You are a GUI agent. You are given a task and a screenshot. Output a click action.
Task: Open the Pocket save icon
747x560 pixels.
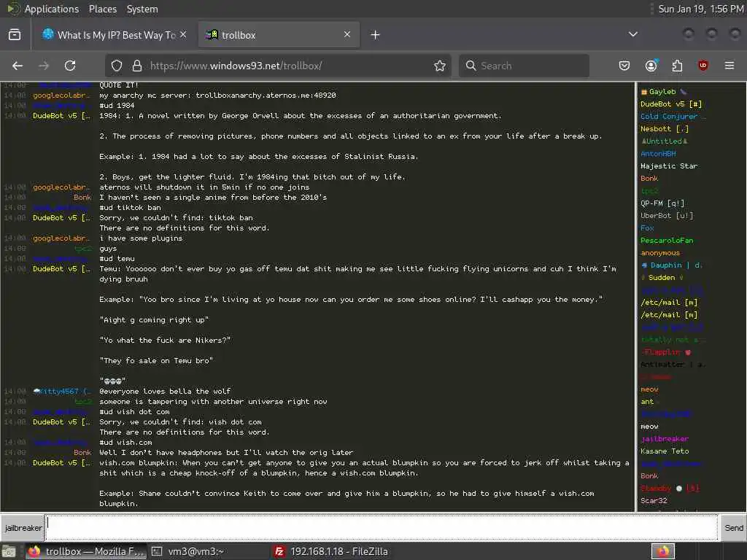pyautogui.click(x=624, y=66)
